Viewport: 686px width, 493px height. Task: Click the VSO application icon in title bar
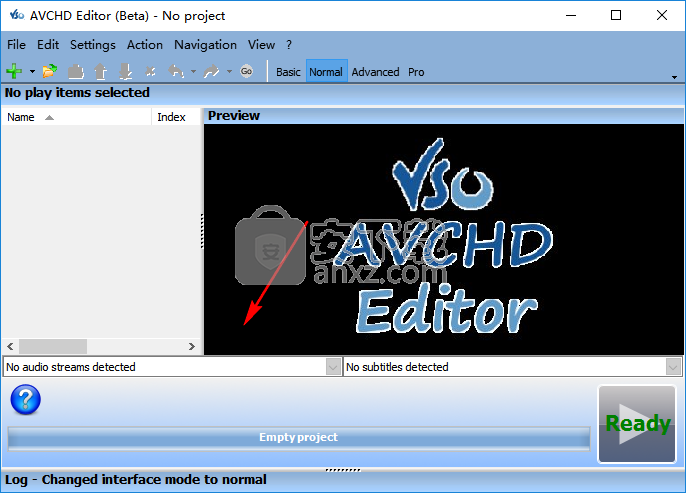point(17,15)
